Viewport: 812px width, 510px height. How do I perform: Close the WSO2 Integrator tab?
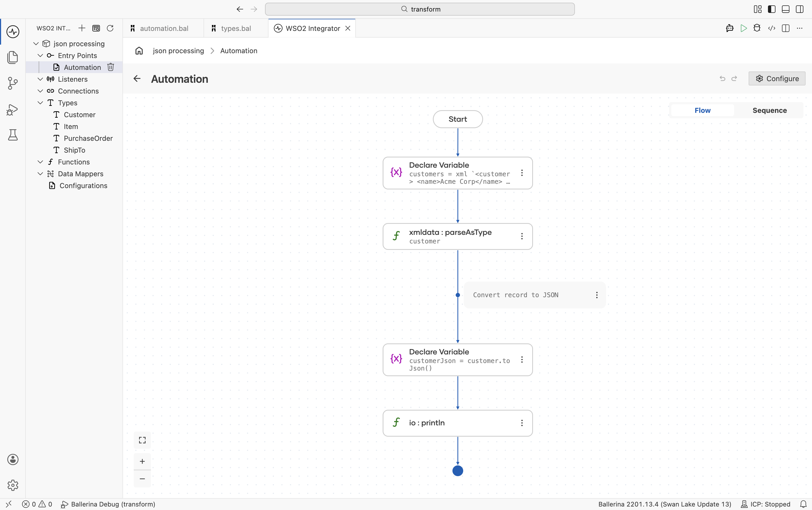(348, 28)
